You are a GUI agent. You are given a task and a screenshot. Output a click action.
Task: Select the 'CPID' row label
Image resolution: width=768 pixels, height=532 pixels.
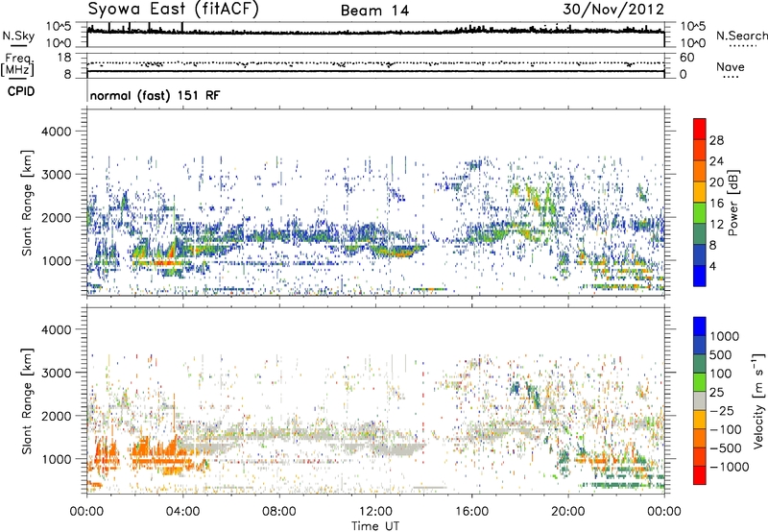[21, 91]
